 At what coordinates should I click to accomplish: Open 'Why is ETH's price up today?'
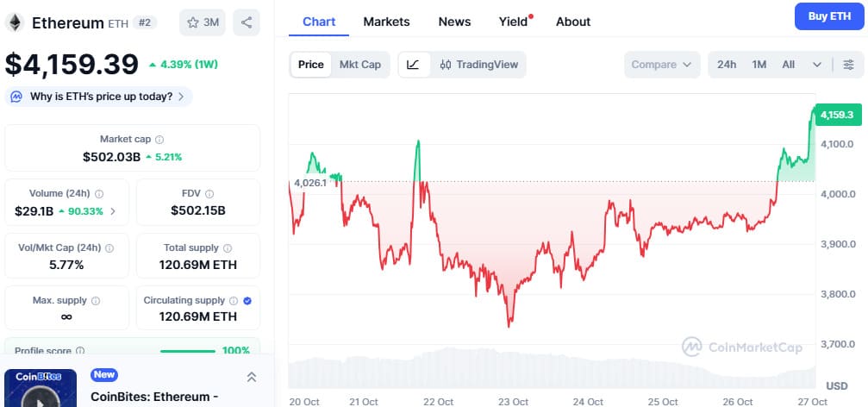[99, 97]
